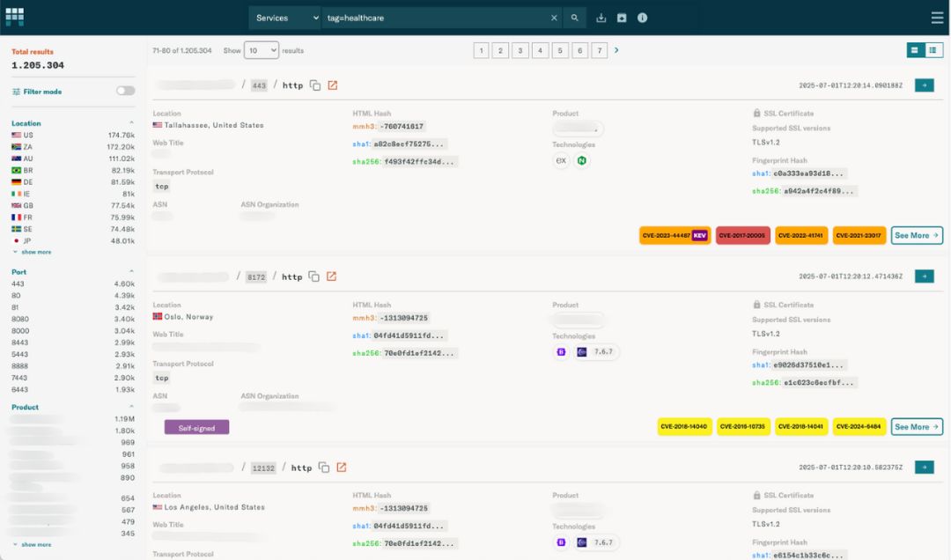
Task: Copy the port 443 http service address
Action: tap(314, 85)
